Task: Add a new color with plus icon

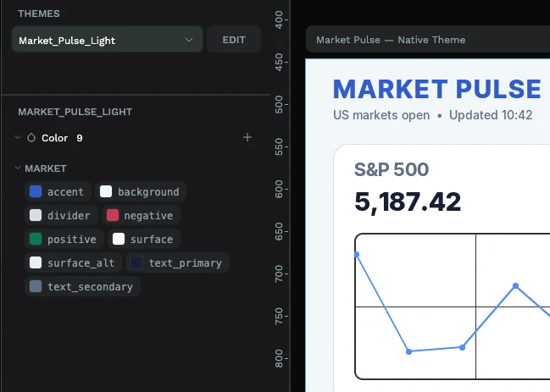Action: pos(247,137)
